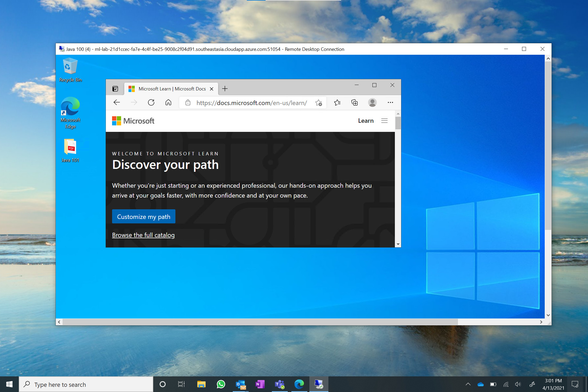This screenshot has height=392, width=588.
Task: Add this page to favorites
Action: click(318, 103)
